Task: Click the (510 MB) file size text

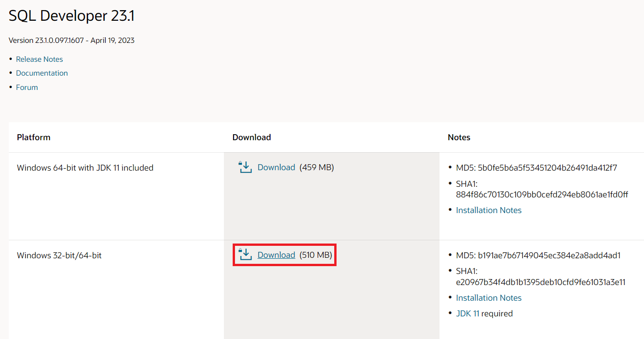Action: pyautogui.click(x=316, y=255)
